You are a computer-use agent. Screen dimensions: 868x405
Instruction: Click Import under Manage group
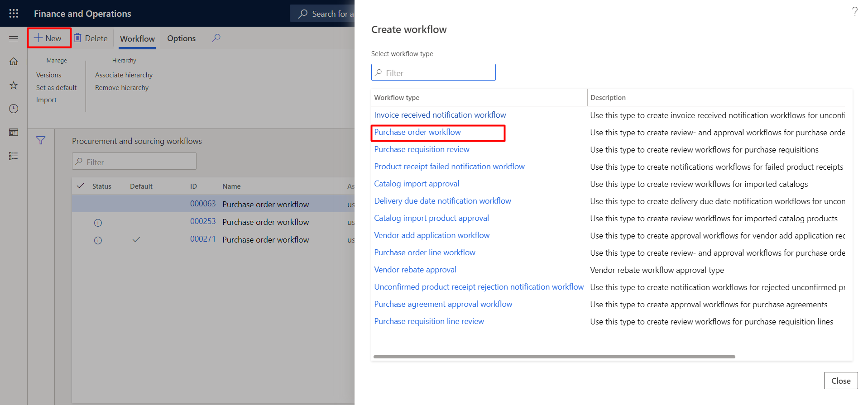(46, 100)
